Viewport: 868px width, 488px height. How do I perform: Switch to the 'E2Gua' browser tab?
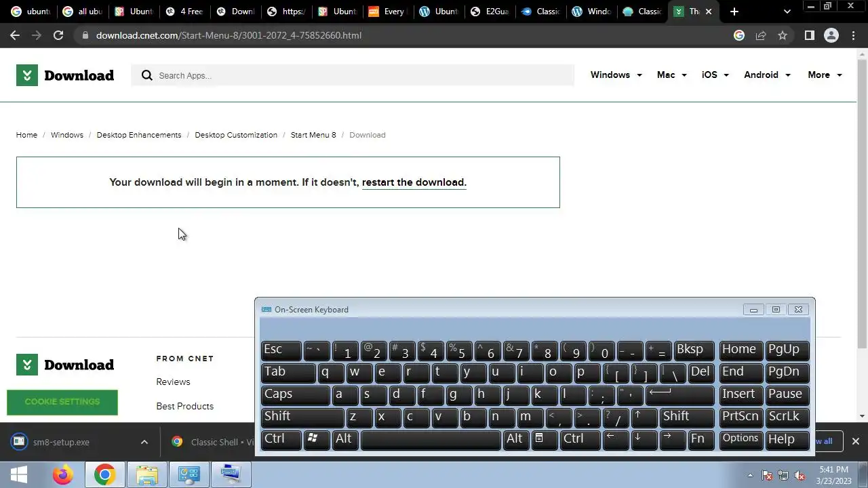coord(490,12)
